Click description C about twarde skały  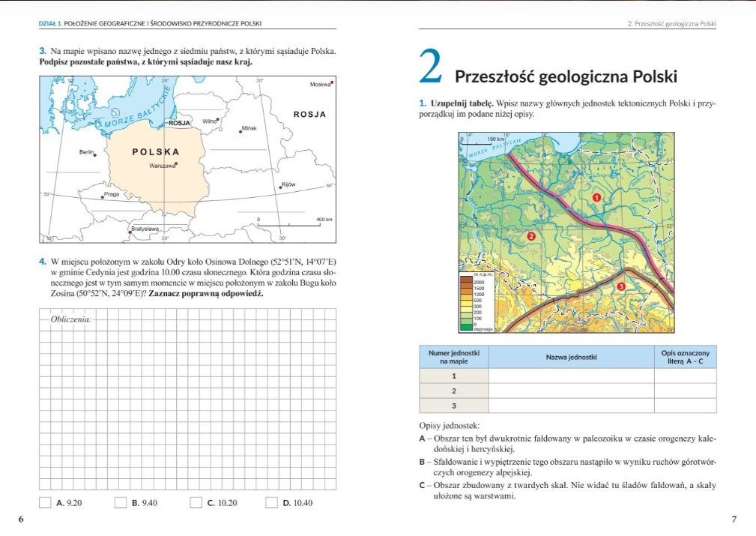[567, 490]
